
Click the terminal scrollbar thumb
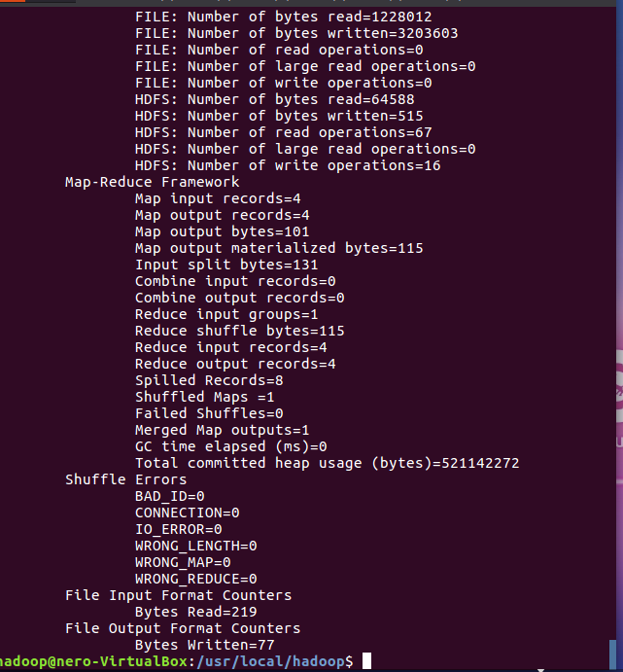tap(612, 654)
